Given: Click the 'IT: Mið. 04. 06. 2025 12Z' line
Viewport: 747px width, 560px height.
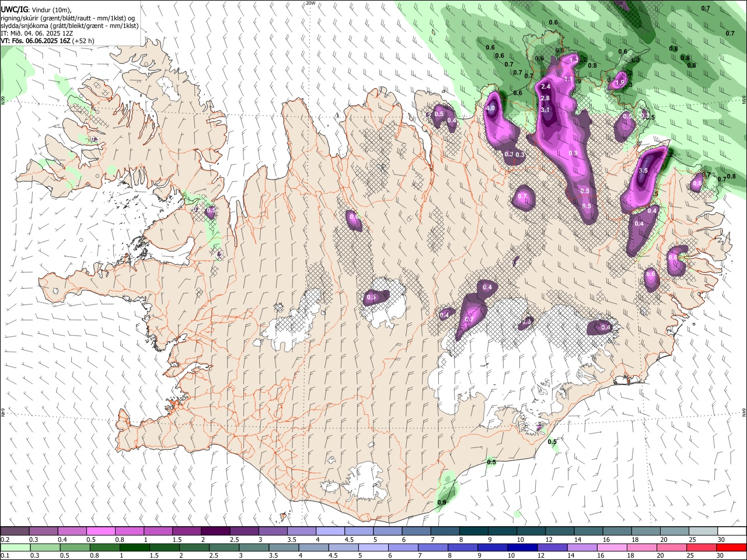Looking at the screenshot, I should (37, 33).
